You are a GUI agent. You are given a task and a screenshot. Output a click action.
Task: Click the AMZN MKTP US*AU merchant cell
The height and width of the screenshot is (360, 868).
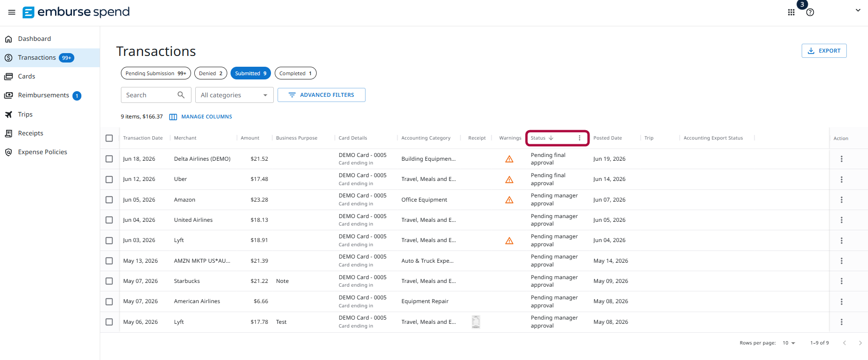202,261
